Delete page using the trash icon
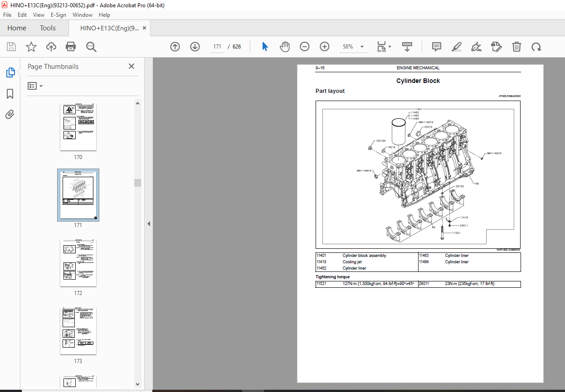Image resolution: width=565 pixels, height=392 pixels. [516, 47]
